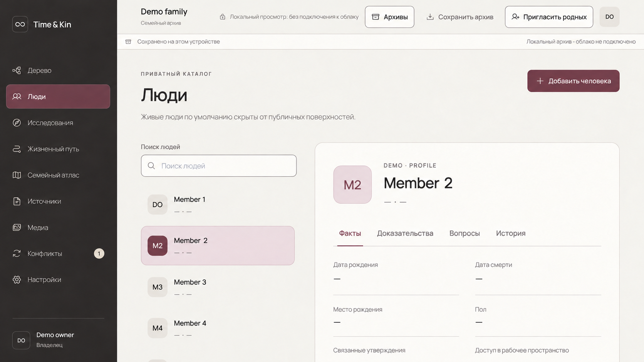Open Жизненный путь page
Viewport: 644px width, 362px height.
58,149
